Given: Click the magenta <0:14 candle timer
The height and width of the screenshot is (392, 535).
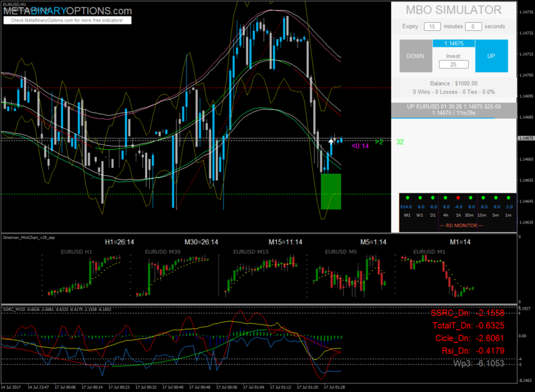Looking at the screenshot, I should click(x=360, y=146).
